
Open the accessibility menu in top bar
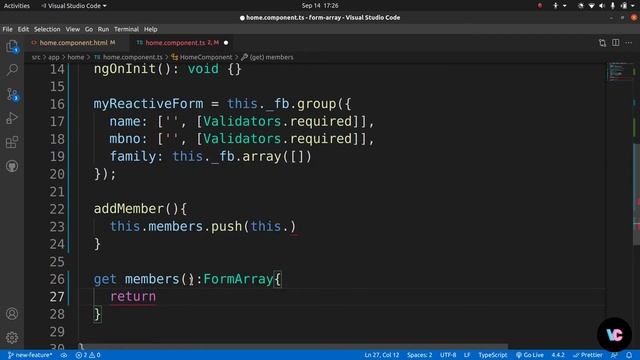point(559,6)
